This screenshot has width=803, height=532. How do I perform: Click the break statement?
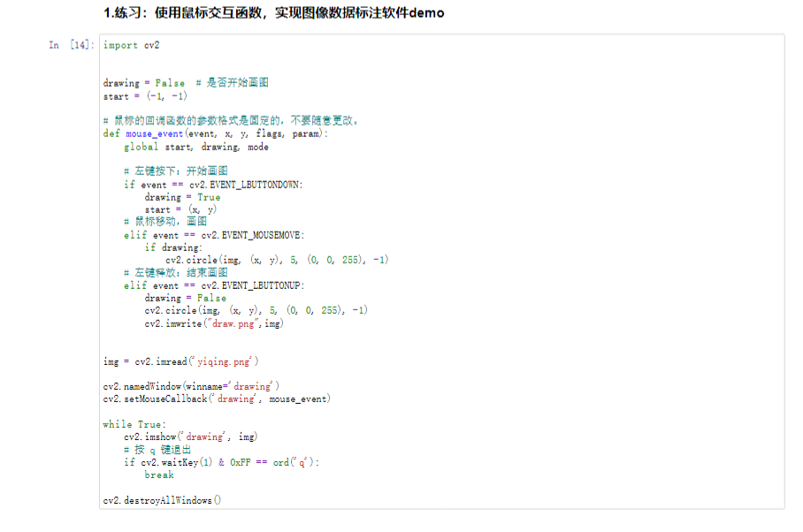[x=159, y=475]
